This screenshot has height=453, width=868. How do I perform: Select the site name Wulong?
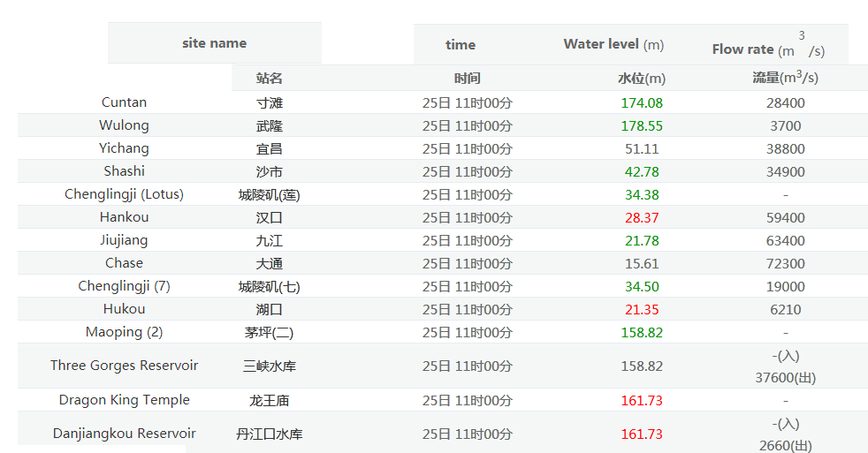pyautogui.click(x=124, y=125)
